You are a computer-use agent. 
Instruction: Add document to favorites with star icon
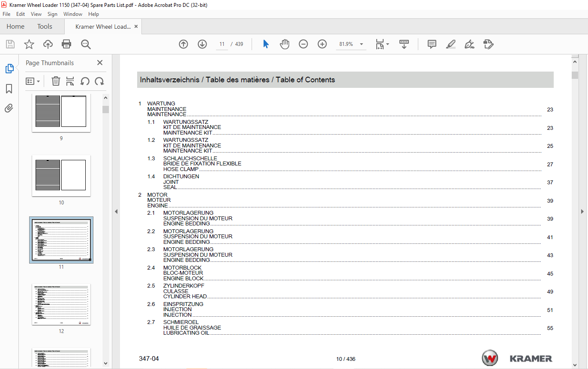[x=29, y=44]
